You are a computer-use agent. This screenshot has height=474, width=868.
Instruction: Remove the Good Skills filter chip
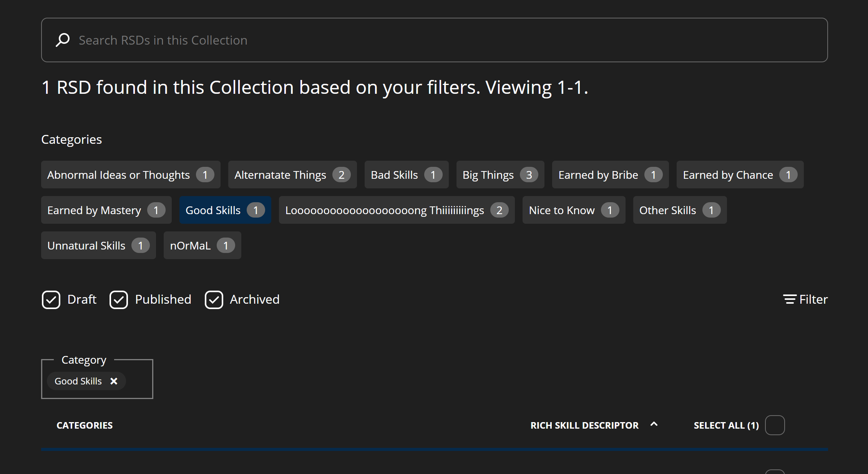114,381
